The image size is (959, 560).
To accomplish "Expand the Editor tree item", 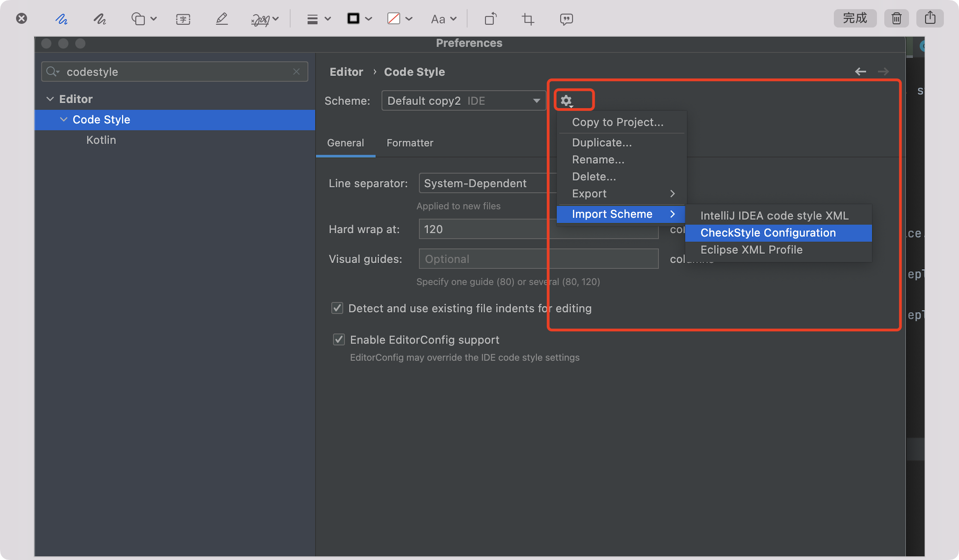I will (51, 98).
